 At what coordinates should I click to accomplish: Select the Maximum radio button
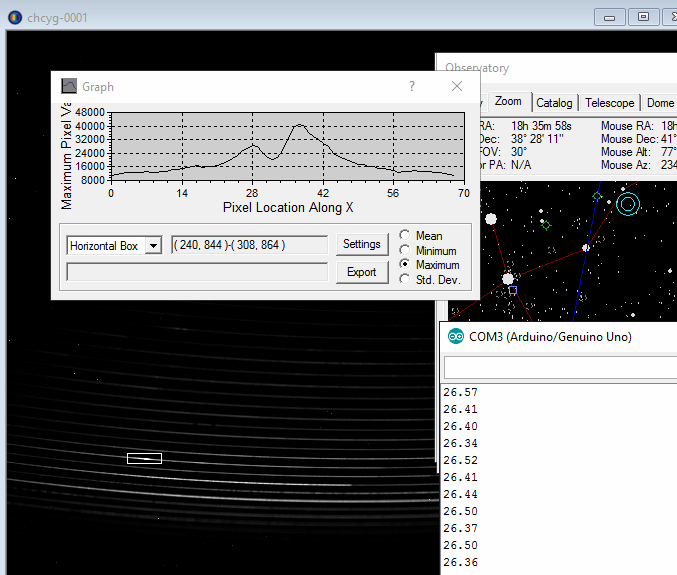pyautogui.click(x=404, y=265)
